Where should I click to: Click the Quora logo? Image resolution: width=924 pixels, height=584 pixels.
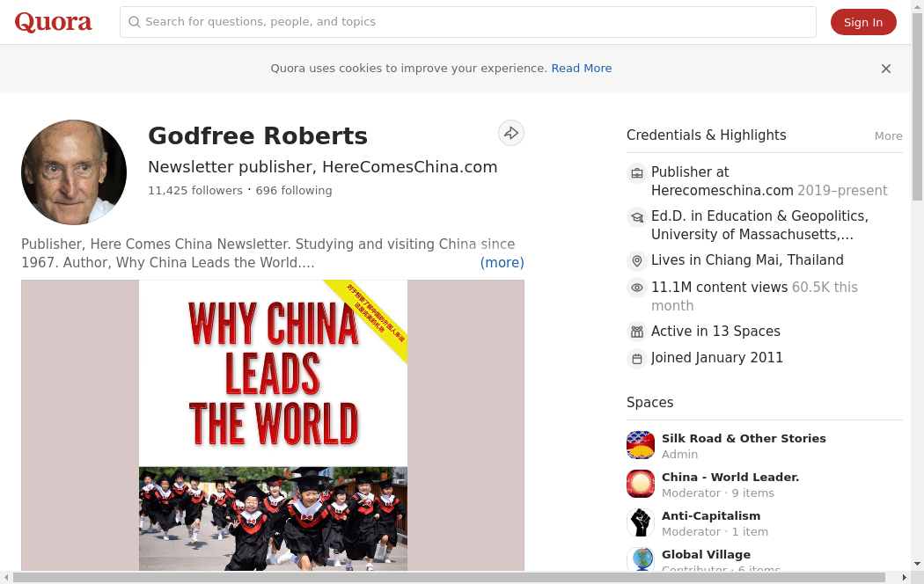(x=53, y=22)
